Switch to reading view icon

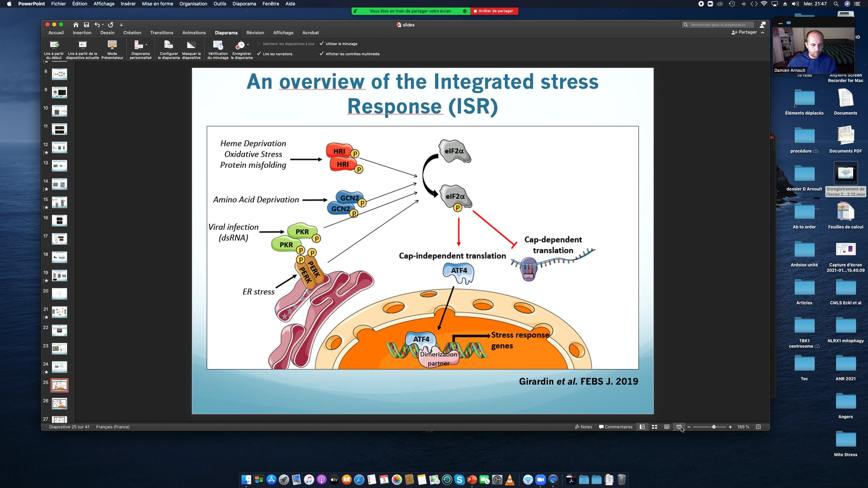pos(667,427)
